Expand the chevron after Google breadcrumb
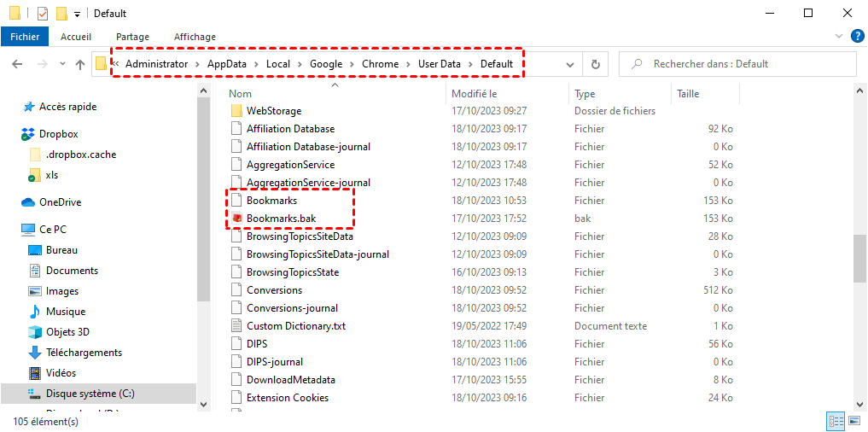The height and width of the screenshot is (432, 868). click(x=352, y=64)
